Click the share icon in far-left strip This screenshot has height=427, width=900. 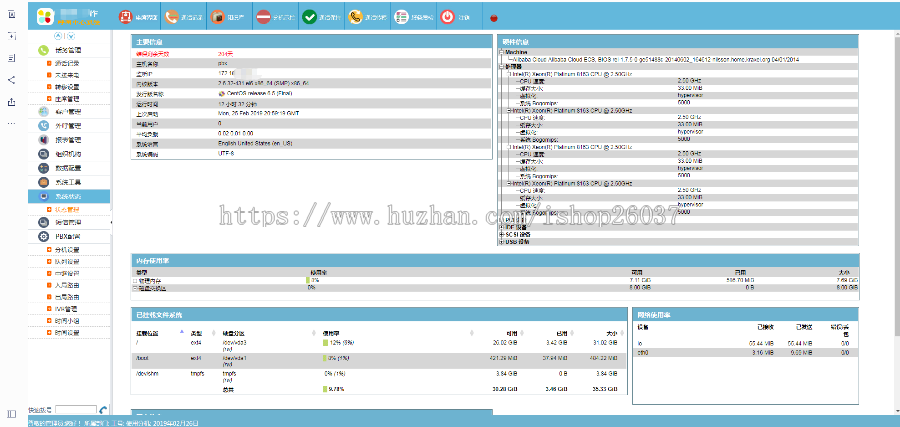click(x=11, y=80)
